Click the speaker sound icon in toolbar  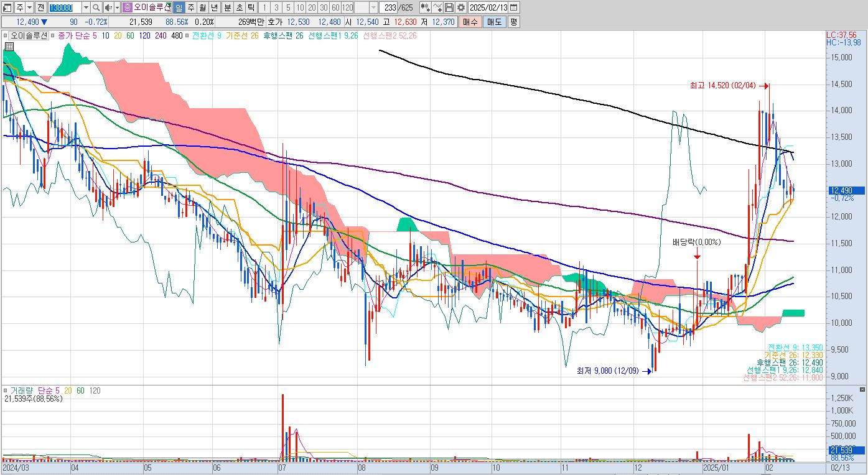[x=108, y=7]
